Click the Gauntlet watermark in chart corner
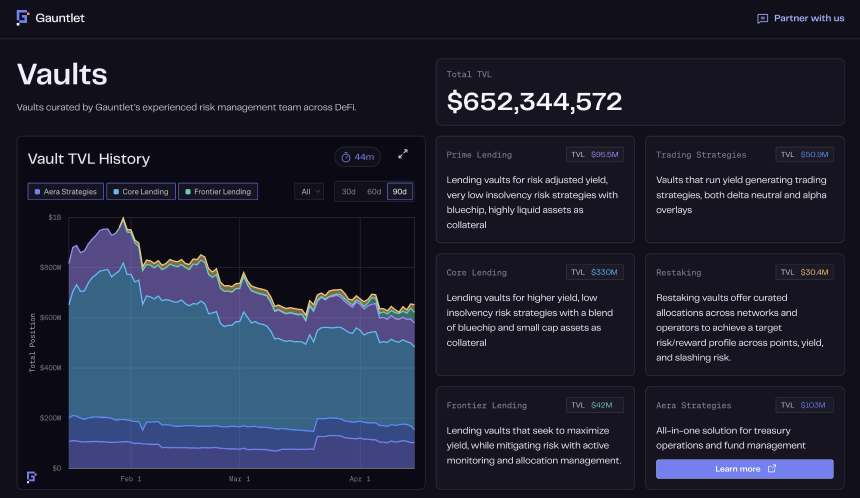The height and width of the screenshot is (498, 860). tap(32, 477)
